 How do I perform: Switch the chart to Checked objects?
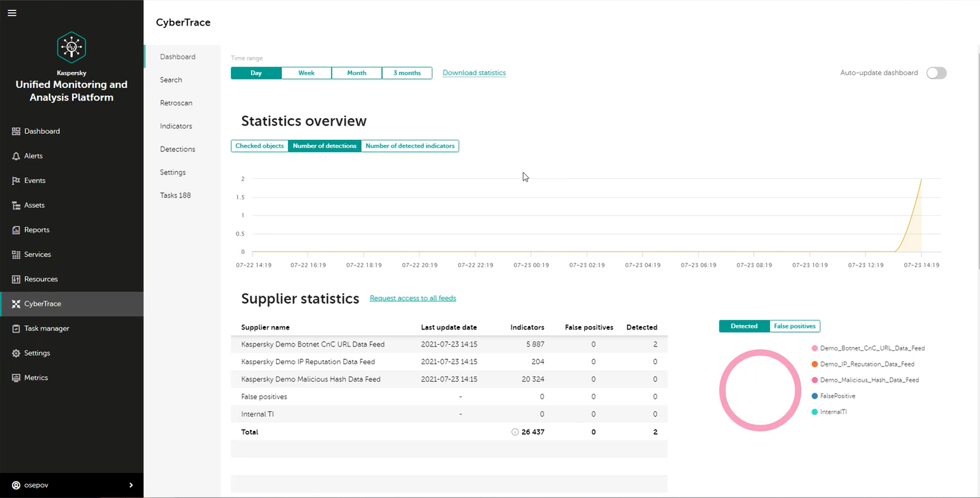pyautogui.click(x=260, y=146)
